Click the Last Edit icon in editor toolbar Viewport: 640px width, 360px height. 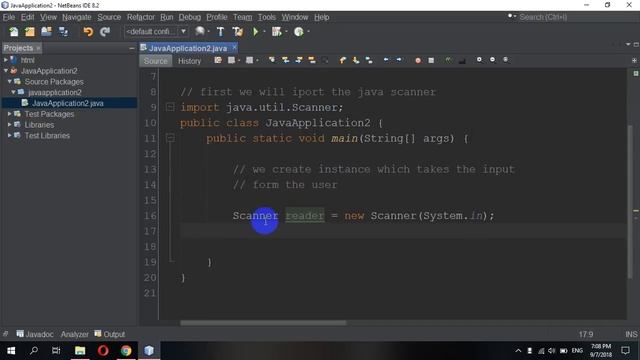click(x=218, y=60)
